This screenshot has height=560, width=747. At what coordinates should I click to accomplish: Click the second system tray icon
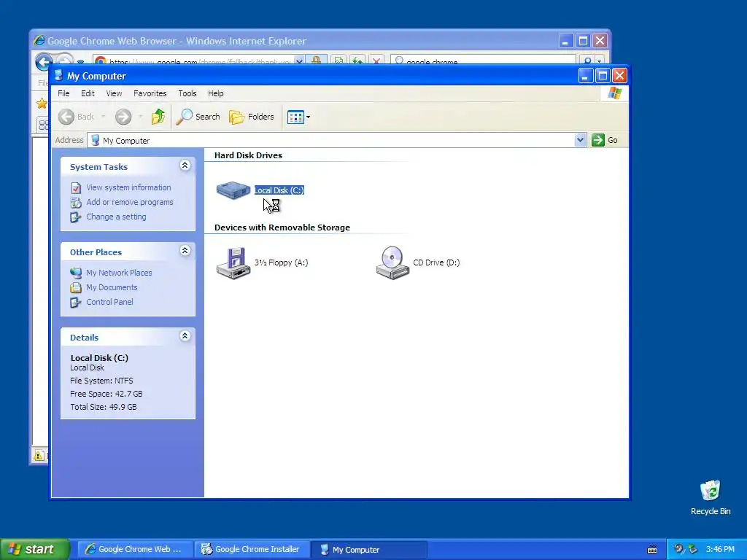693,549
